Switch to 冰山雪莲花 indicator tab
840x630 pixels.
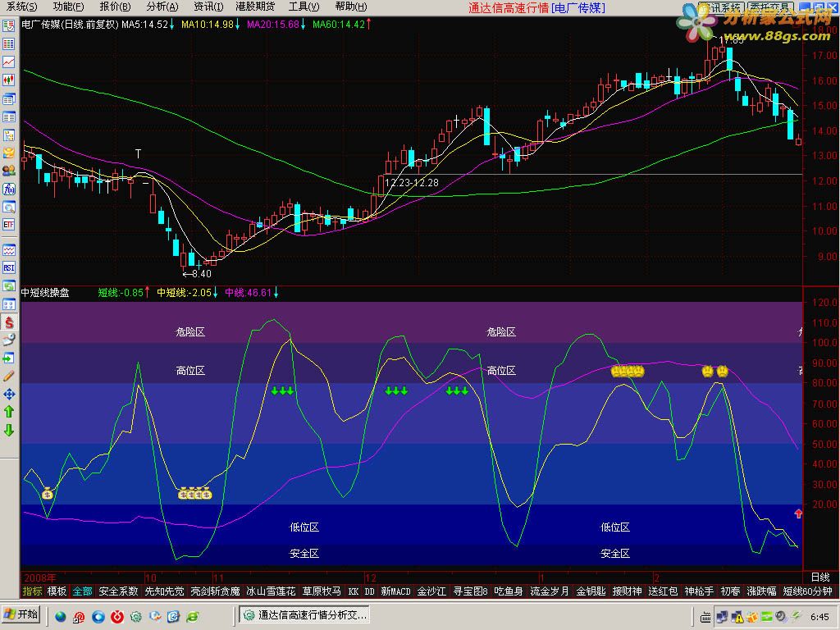click(x=271, y=591)
